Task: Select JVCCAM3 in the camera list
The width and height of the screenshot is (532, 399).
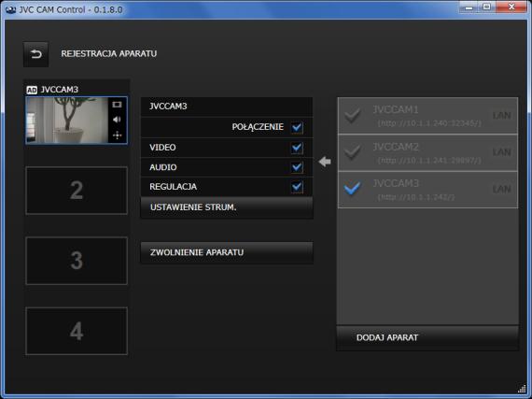Action: pos(427,189)
